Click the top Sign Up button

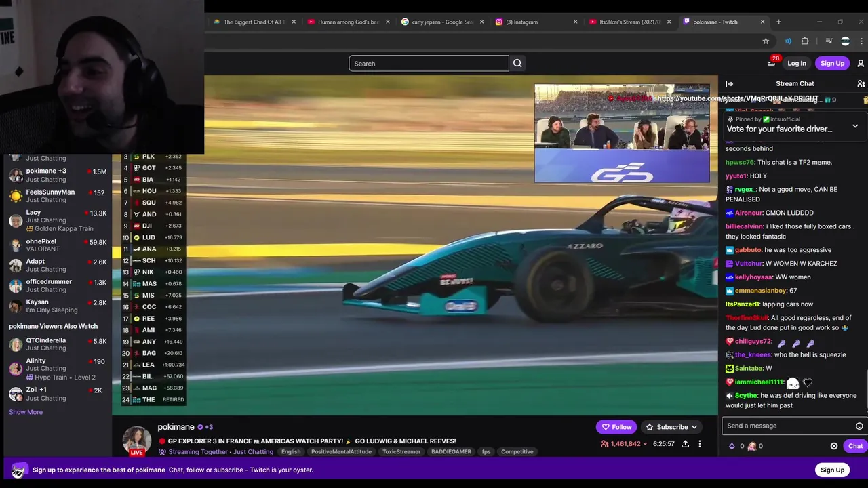pos(832,63)
